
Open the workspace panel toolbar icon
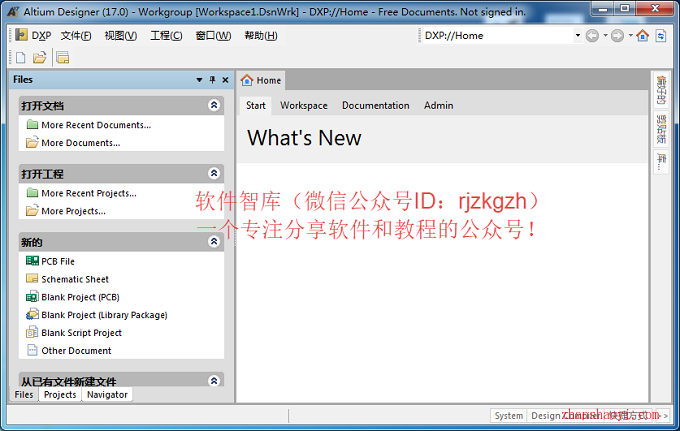(x=62, y=58)
